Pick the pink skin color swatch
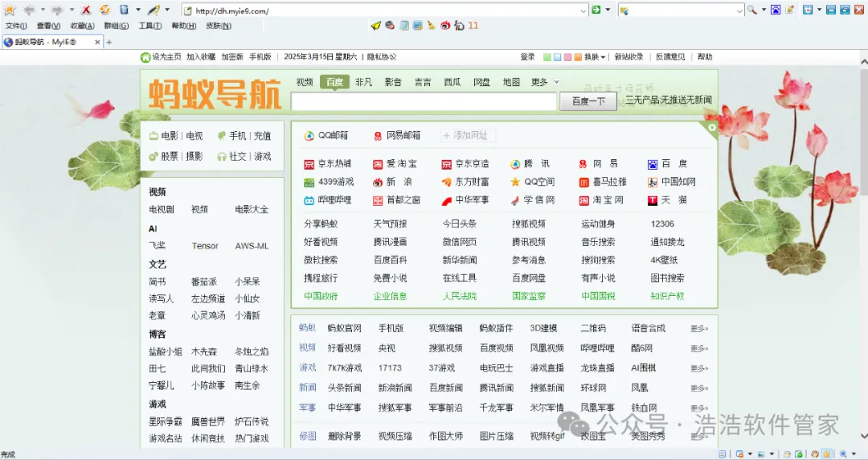Screen dimensions: 868x460 pos(567,57)
